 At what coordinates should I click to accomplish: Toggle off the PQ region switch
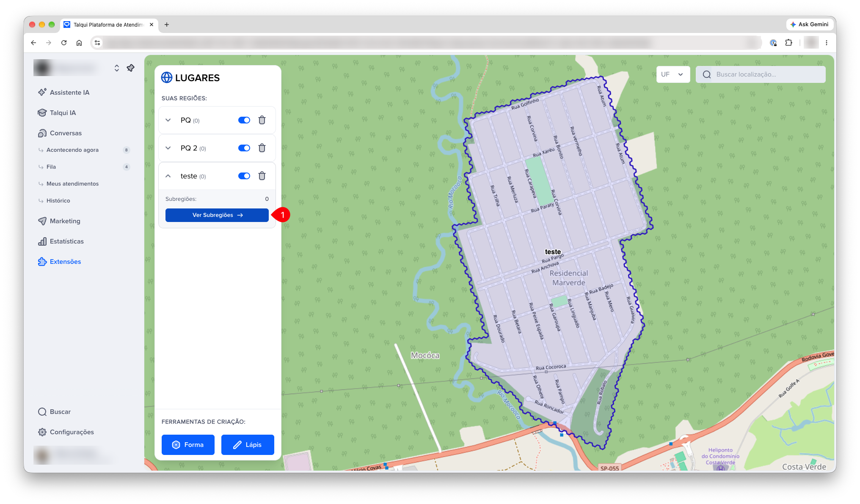point(244,120)
